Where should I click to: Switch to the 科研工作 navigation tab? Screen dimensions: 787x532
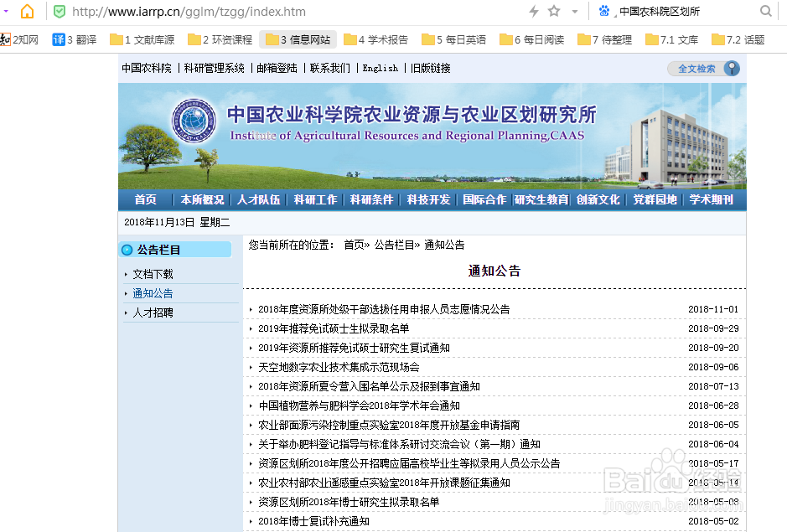pos(314,200)
